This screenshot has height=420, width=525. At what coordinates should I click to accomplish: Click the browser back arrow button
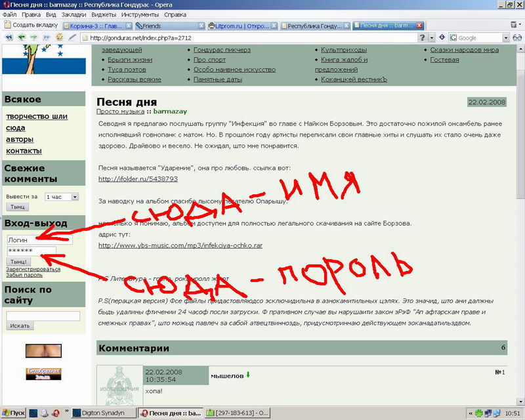[x=23, y=37]
